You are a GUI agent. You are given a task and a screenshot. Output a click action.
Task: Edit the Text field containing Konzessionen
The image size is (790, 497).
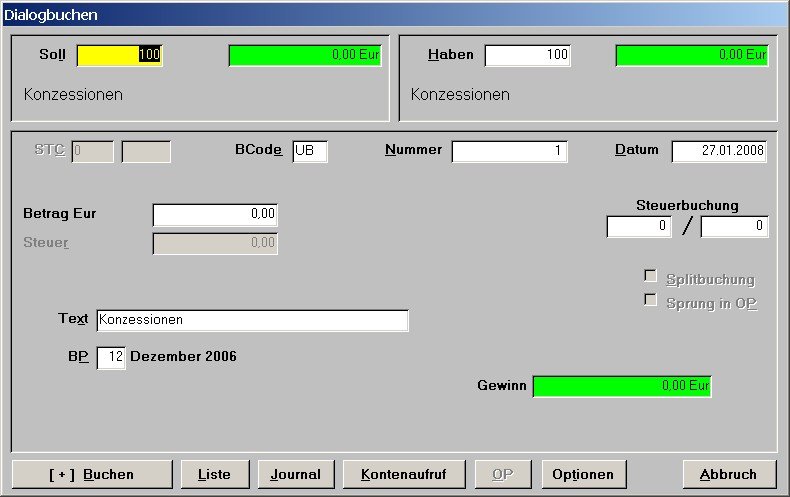pyautogui.click(x=252, y=321)
